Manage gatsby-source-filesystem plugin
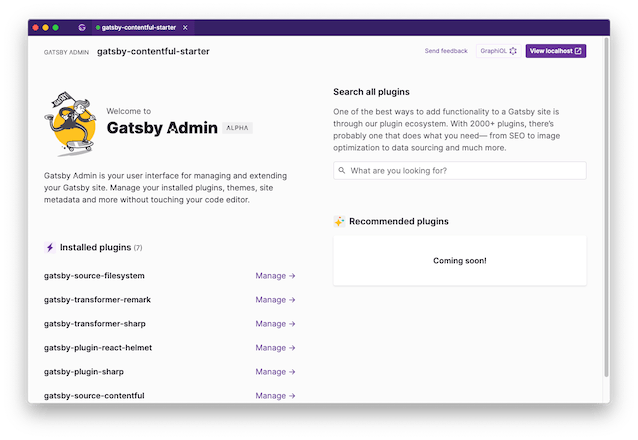Image resolution: width=638 pixels, height=440 pixels. [275, 276]
